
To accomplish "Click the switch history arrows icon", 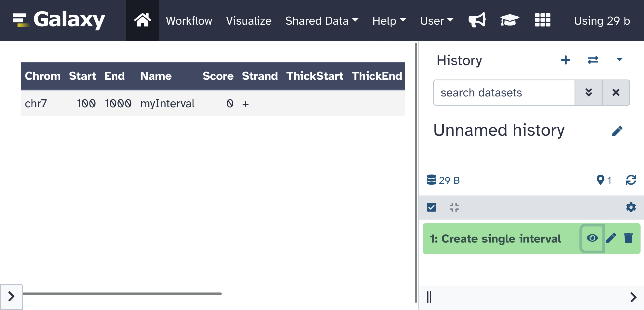I will (x=593, y=60).
